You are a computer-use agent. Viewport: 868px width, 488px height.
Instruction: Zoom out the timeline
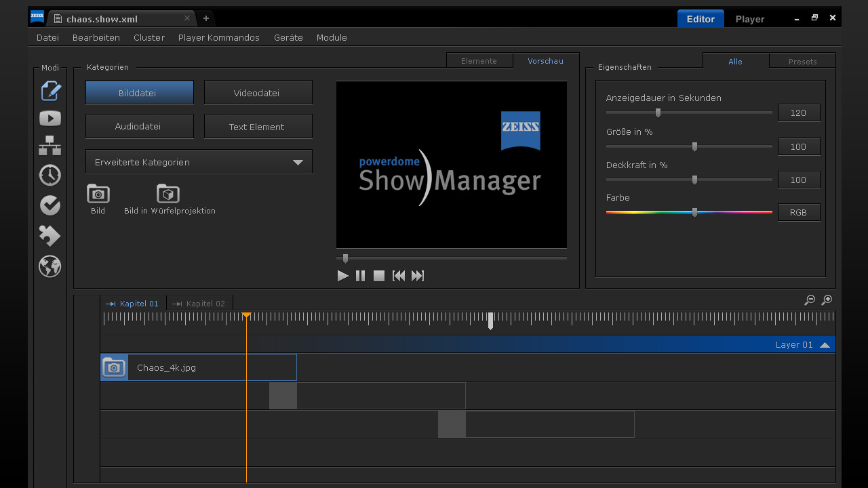(809, 300)
